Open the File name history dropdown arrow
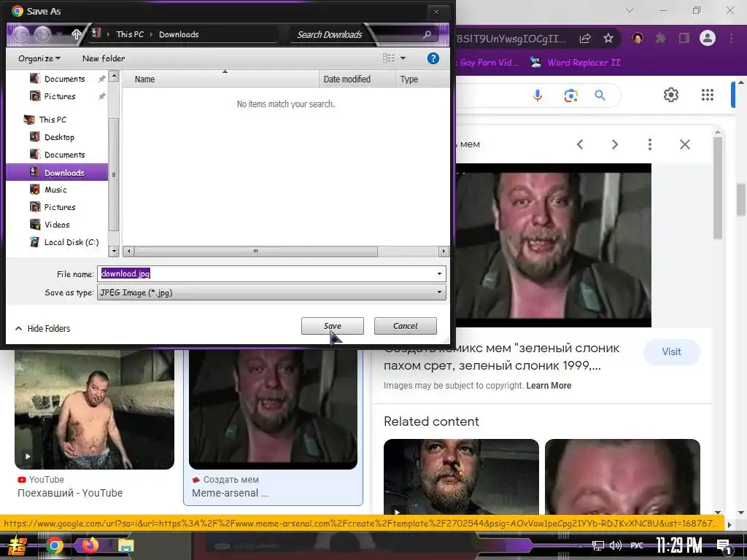 439,274
